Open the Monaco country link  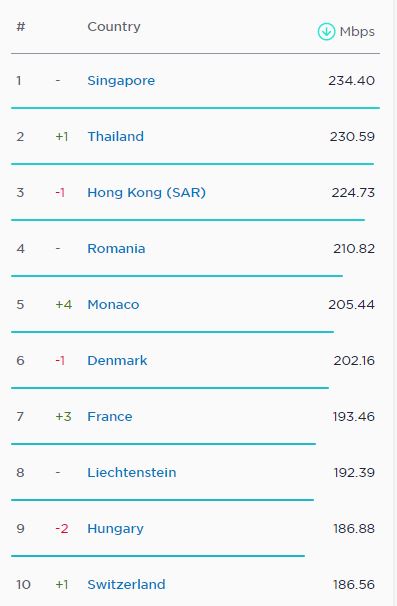[113, 305]
